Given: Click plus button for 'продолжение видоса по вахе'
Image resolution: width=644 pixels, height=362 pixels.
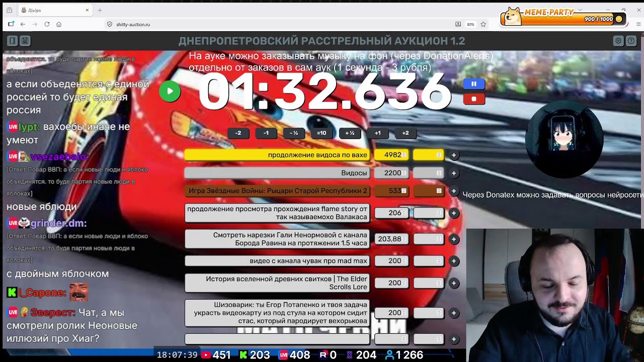Looking at the screenshot, I should (454, 155).
